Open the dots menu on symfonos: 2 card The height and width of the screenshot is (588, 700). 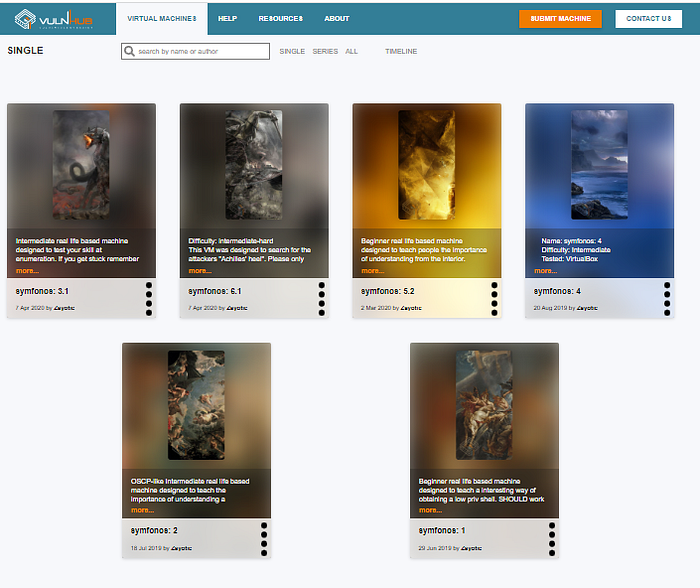pos(264,539)
